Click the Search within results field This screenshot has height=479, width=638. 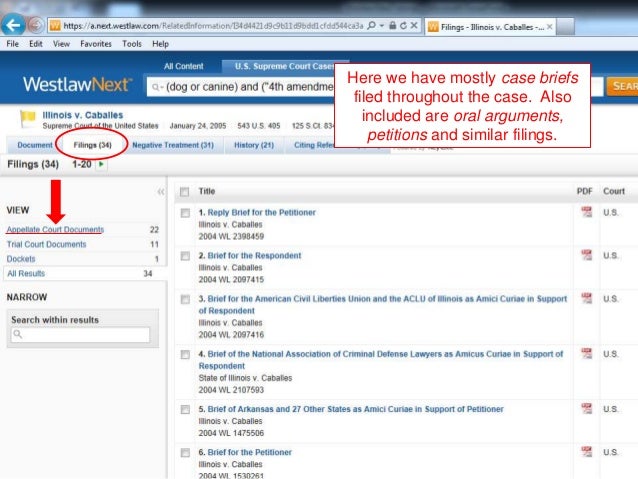pos(81,335)
